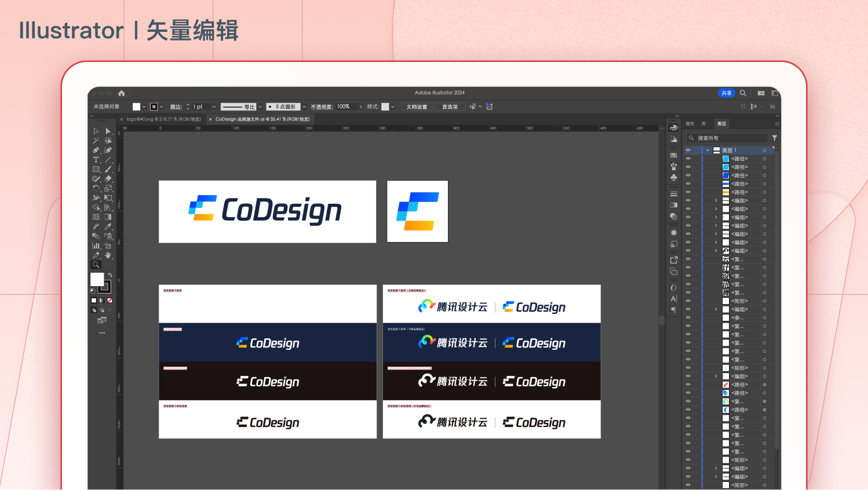868x490 pixels.
Task: Open the 图层 panel tab
Action: pyautogui.click(x=721, y=124)
